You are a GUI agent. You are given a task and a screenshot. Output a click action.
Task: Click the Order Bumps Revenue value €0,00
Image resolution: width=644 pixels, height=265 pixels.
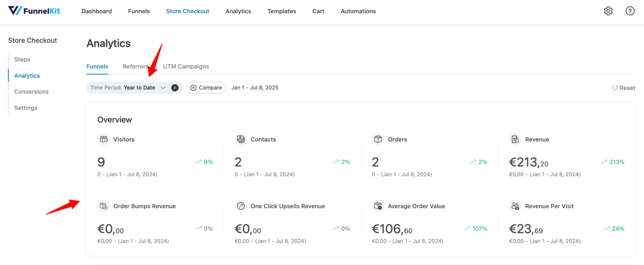point(111,229)
